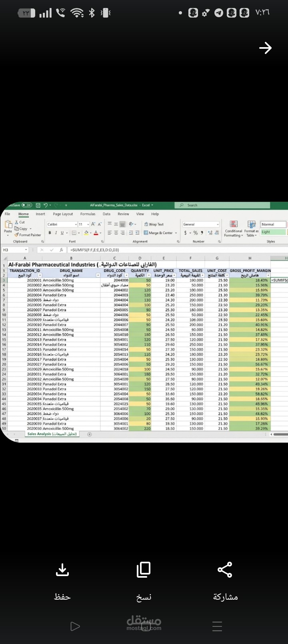Click the Increase Indent icon
This screenshot has width=288, height=644.
pos(137,233)
